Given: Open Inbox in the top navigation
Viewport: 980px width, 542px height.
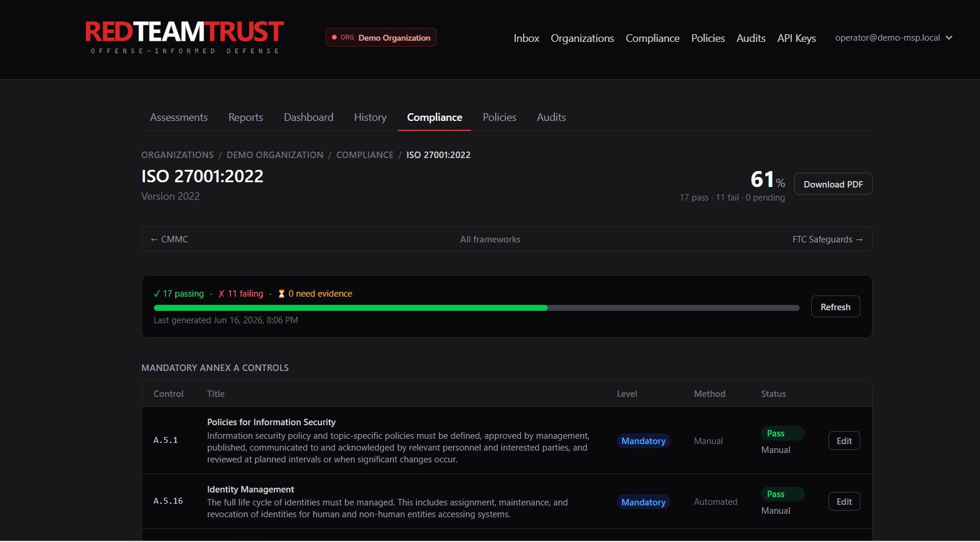Looking at the screenshot, I should click(x=527, y=38).
